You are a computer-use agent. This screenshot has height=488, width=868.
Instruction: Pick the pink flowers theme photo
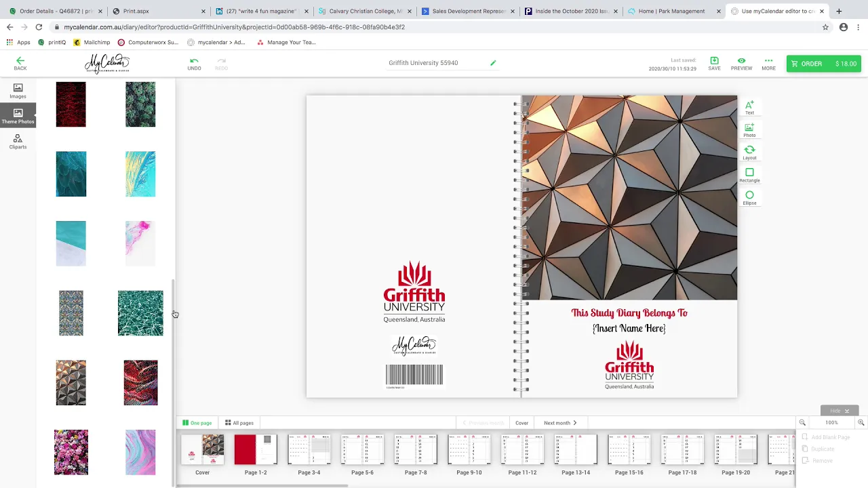click(71, 452)
